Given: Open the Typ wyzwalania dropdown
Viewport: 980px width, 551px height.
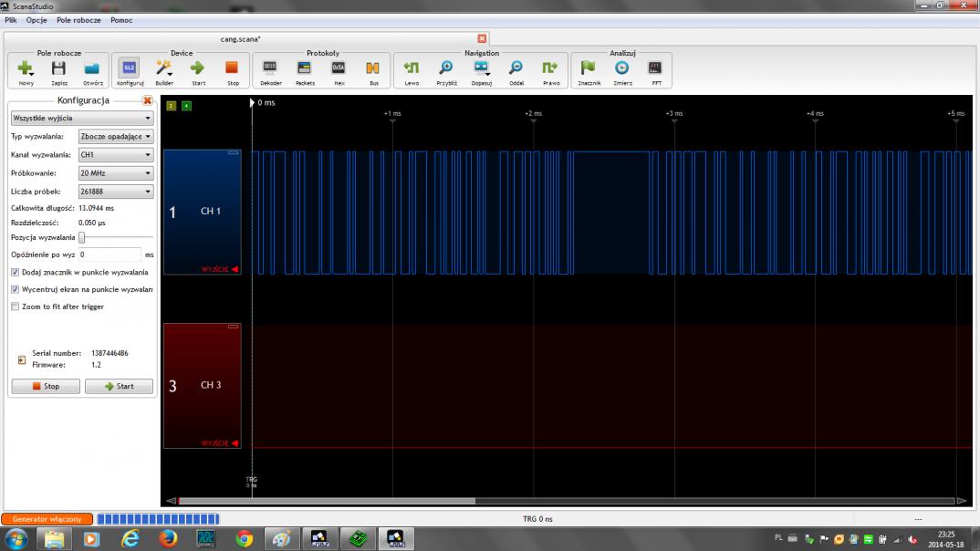Looking at the screenshot, I should (116, 137).
